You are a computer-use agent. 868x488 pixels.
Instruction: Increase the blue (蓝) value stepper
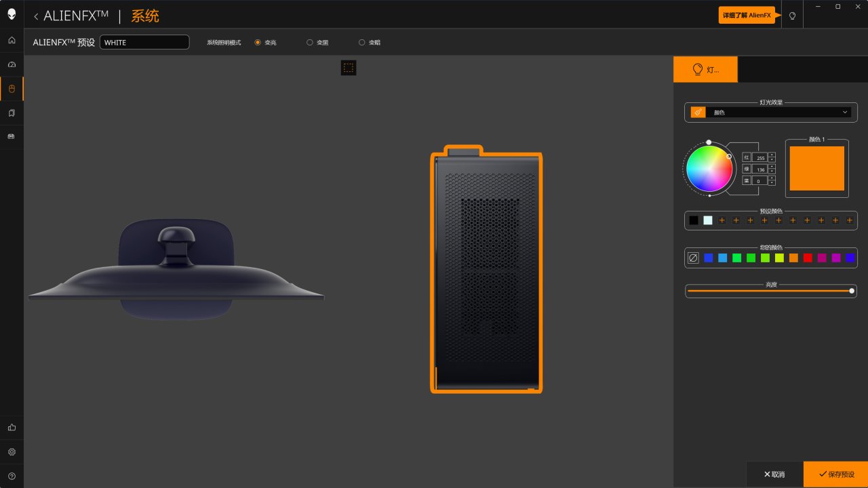[x=772, y=179]
